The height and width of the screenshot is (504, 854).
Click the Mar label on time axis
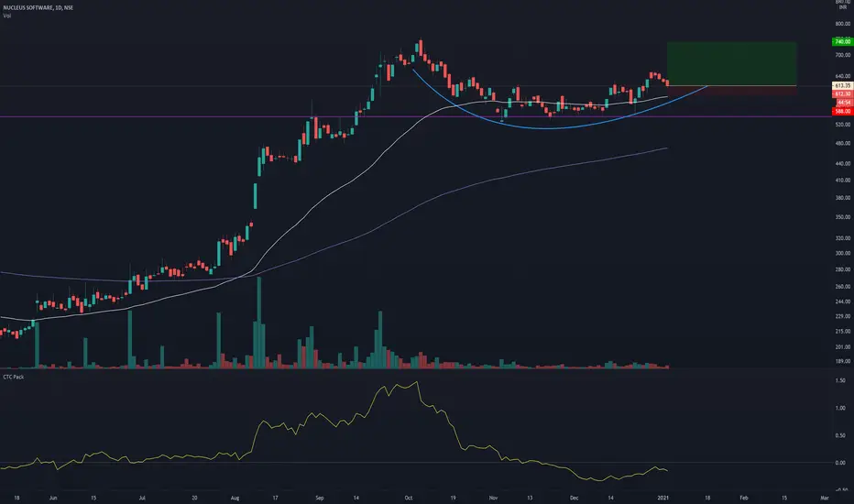(x=825, y=498)
